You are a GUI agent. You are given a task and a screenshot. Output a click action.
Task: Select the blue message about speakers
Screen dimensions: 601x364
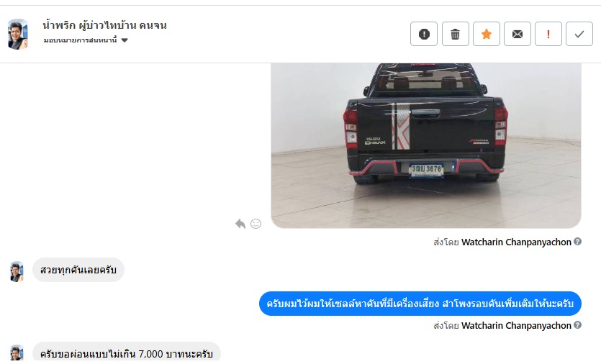420,304
